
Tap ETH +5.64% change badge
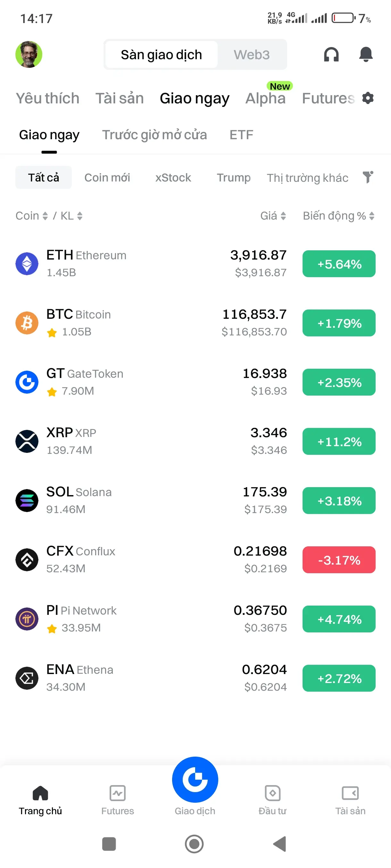tap(339, 264)
